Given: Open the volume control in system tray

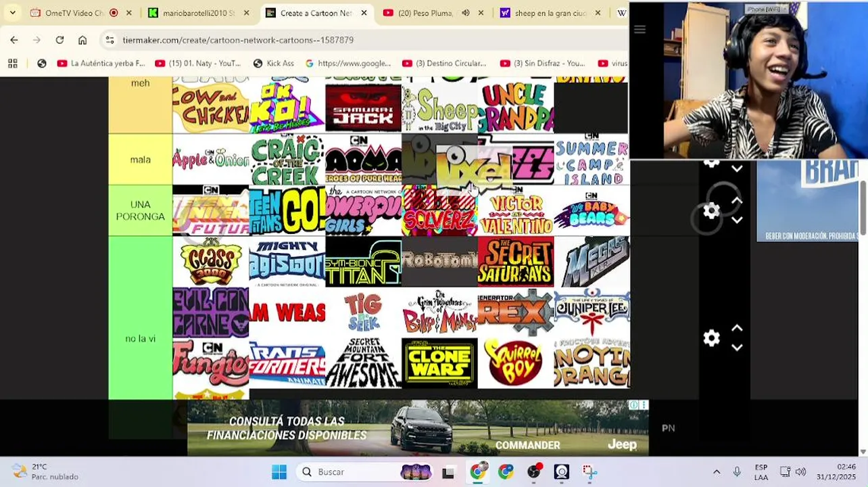Looking at the screenshot, I should (x=801, y=471).
